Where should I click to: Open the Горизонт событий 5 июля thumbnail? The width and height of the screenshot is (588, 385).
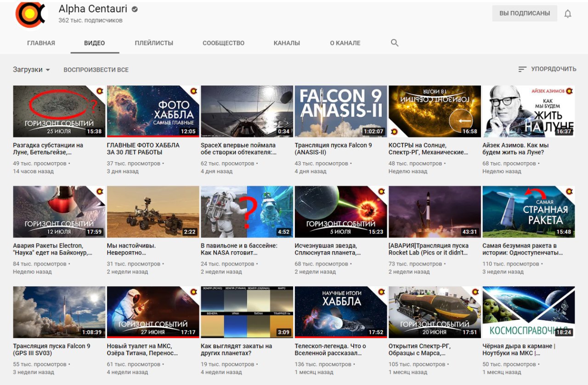341,212
